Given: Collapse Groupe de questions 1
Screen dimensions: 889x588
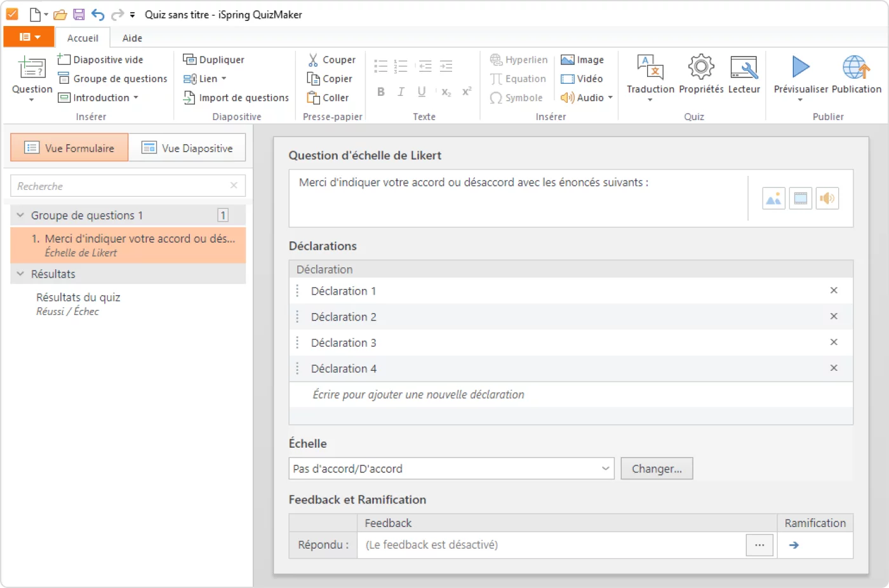Looking at the screenshot, I should pyautogui.click(x=20, y=215).
